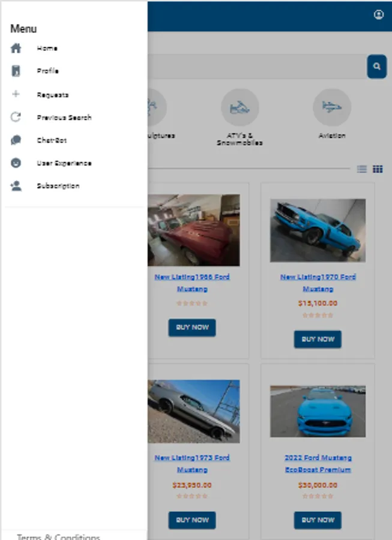392x540 pixels.
Task: Select the ATV's & Snowmobiles category icon
Action: click(x=240, y=107)
